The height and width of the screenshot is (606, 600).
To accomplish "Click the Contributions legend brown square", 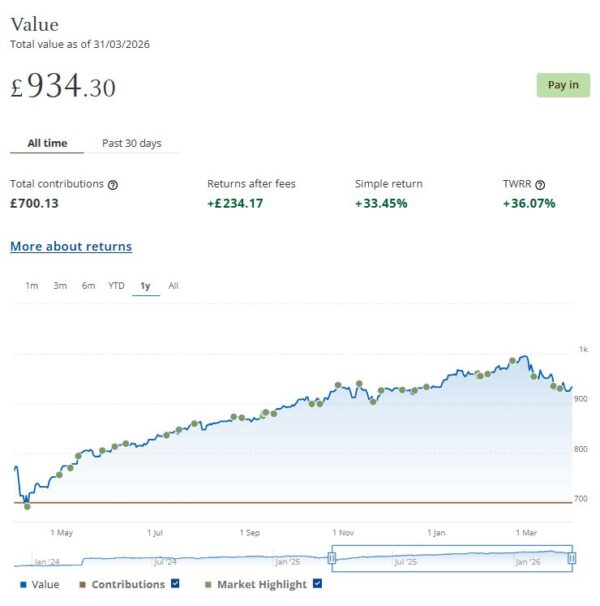I will [83, 584].
